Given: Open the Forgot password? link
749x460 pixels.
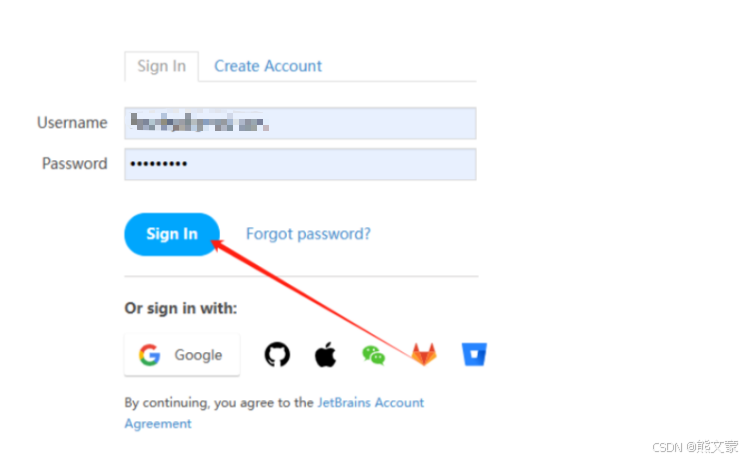Looking at the screenshot, I should (x=308, y=234).
